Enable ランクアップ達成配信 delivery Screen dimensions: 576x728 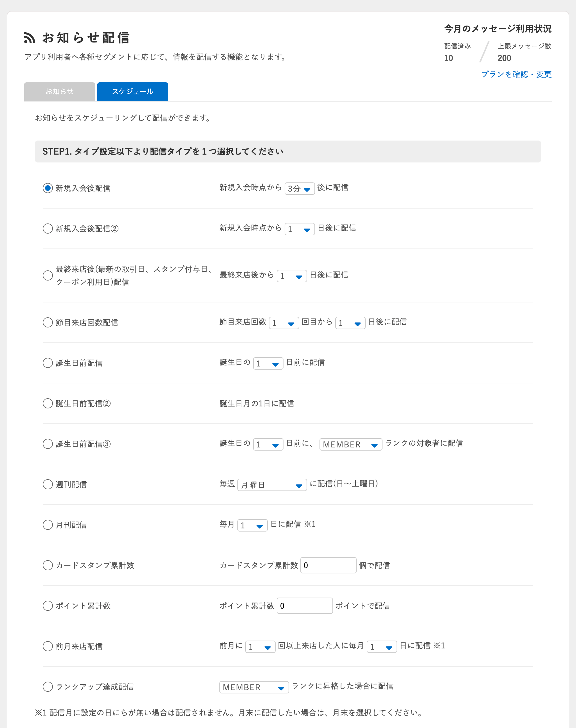[x=48, y=687]
